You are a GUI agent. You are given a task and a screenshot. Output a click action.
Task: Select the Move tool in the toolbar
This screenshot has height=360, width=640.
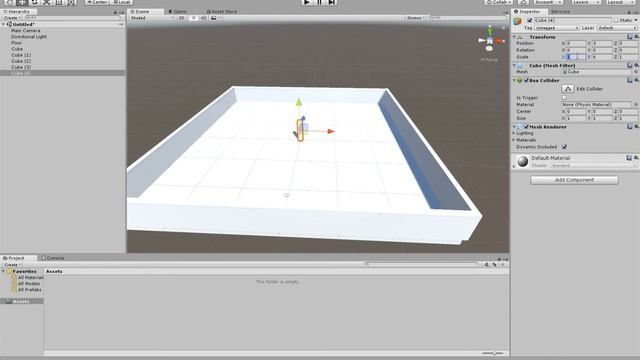[x=22, y=2]
